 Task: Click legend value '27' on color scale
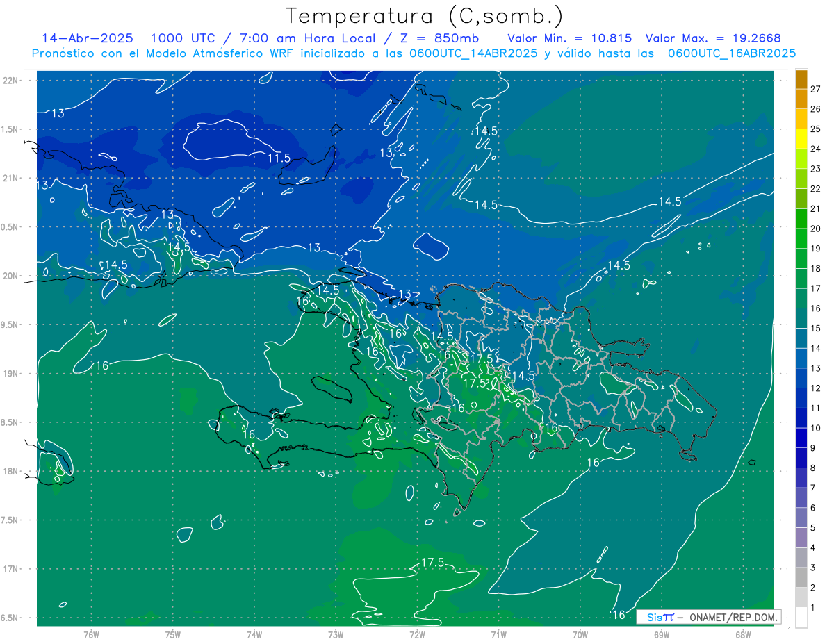pyautogui.click(x=816, y=89)
